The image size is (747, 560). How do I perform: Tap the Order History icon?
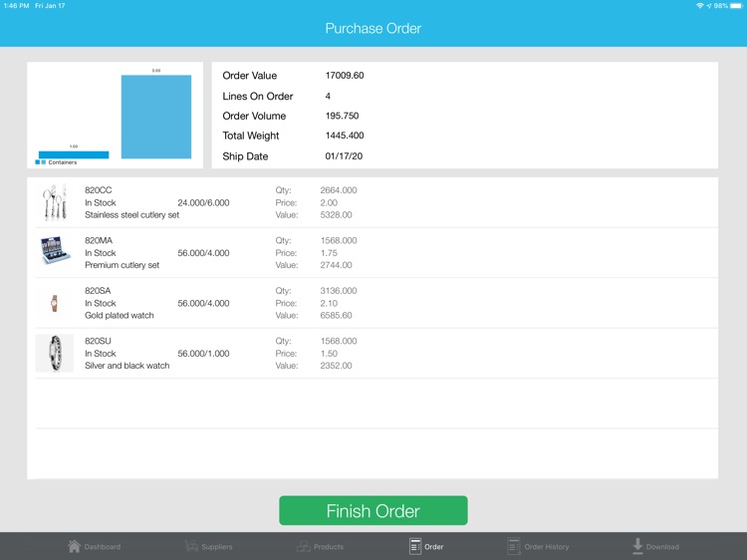click(x=514, y=546)
